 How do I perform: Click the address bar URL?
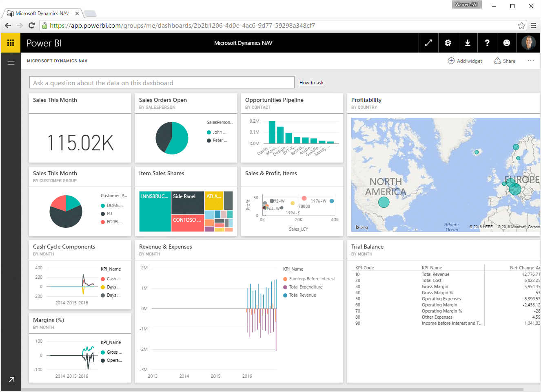coord(182,25)
